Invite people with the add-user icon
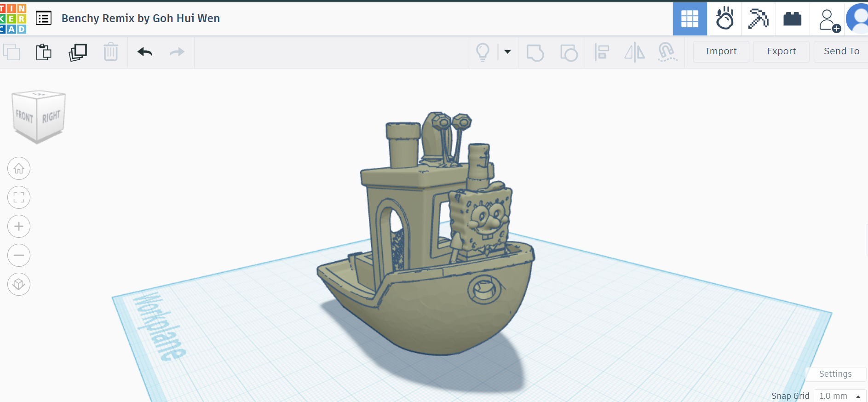868x402 pixels. 829,21
